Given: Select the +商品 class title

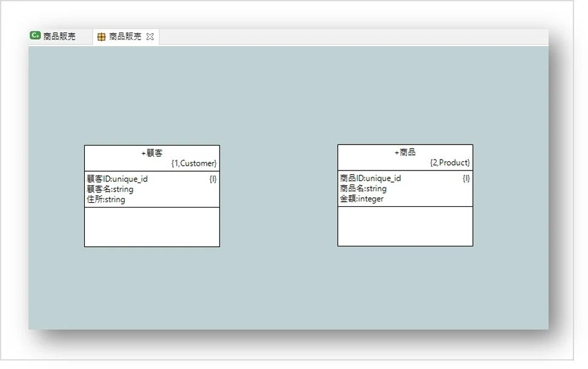Looking at the screenshot, I should (x=405, y=152).
